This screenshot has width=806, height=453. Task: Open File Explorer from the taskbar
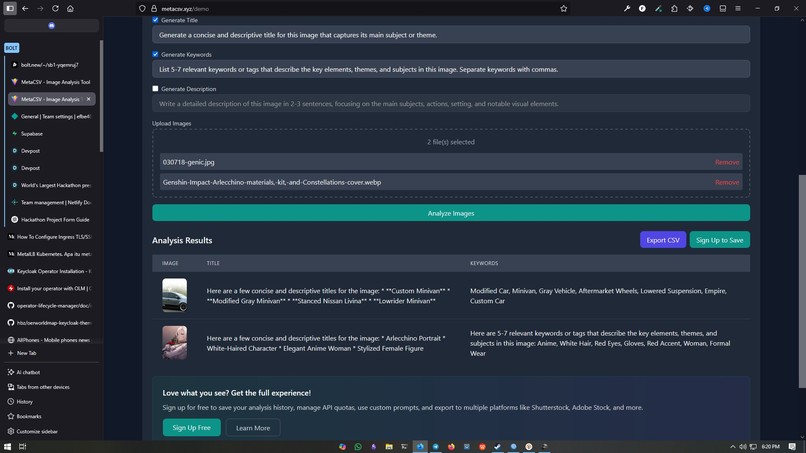coord(389,447)
